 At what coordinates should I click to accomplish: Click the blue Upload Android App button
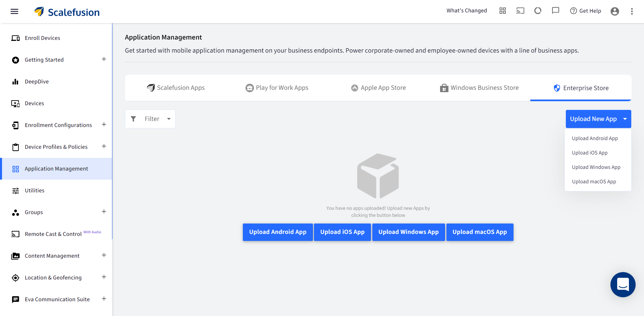[278, 232]
